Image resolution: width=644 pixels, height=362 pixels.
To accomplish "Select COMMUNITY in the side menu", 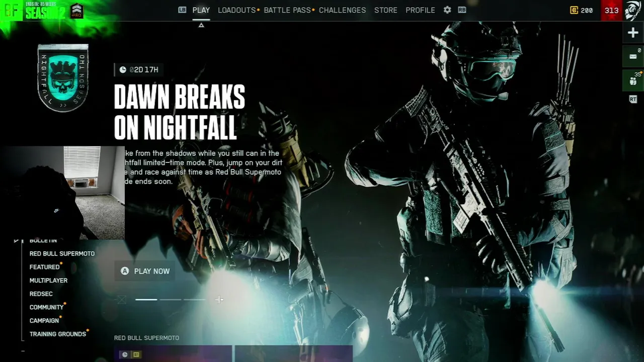I will click(46, 307).
